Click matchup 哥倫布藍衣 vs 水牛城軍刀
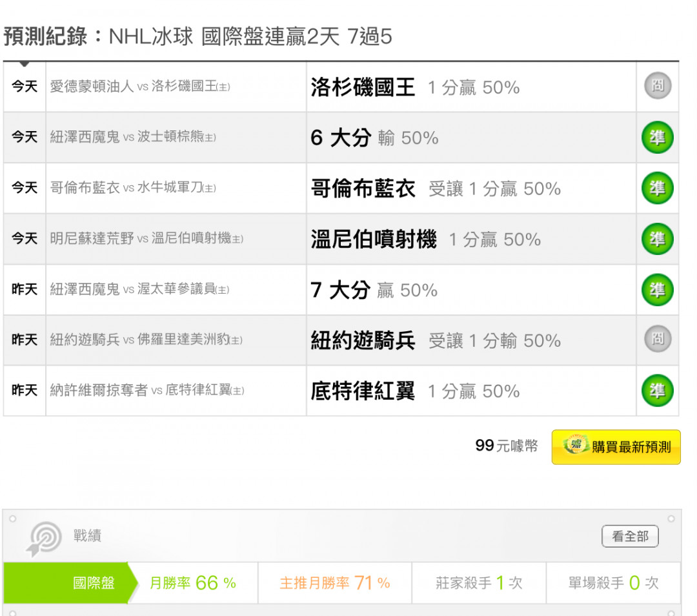697x616 pixels. click(133, 188)
